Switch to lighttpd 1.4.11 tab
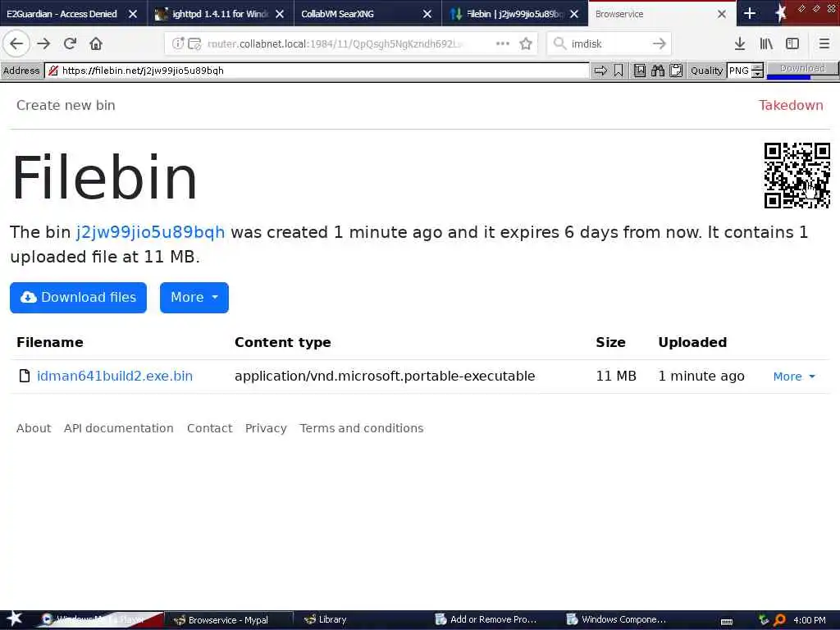 (x=218, y=14)
